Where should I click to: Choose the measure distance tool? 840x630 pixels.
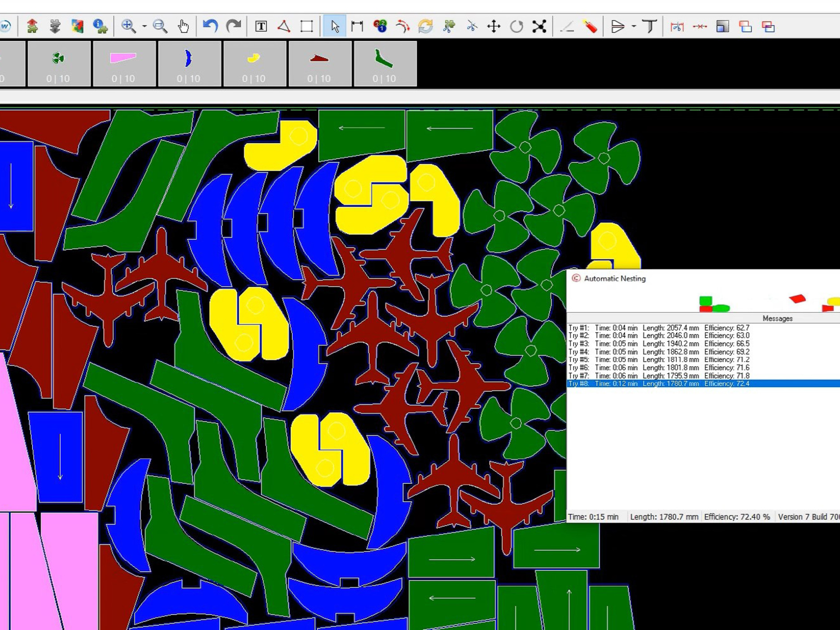click(x=357, y=26)
